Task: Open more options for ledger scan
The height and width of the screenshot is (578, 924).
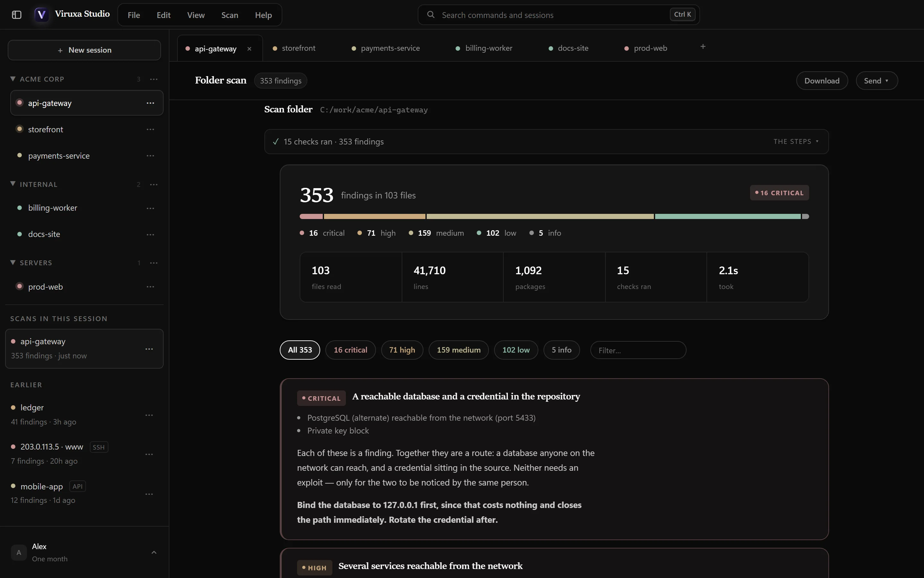Action: [x=149, y=415]
